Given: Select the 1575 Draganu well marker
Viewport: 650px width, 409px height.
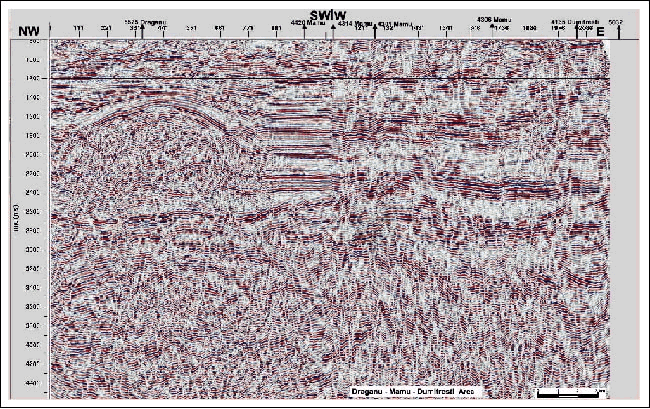Looking at the screenshot, I should tap(145, 19).
